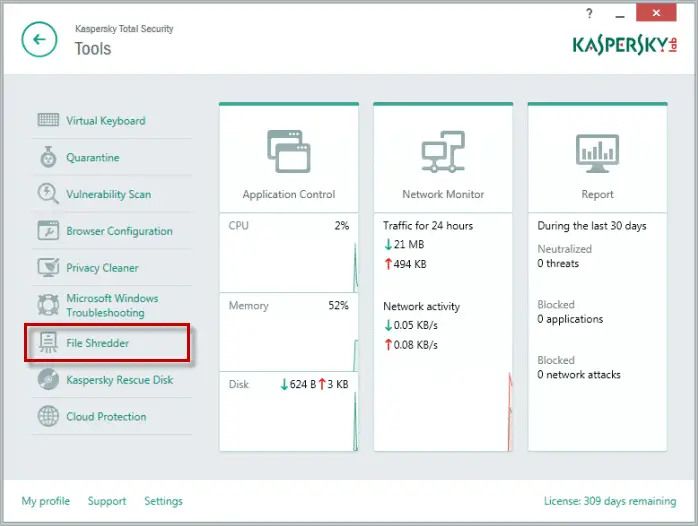This screenshot has width=698, height=526.
Task: Click the Network activity heading
Action: tap(422, 307)
